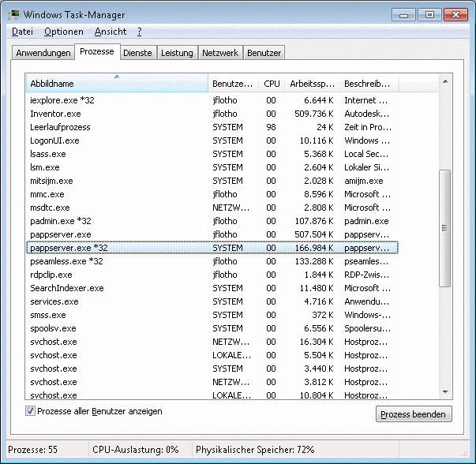Show the Benutzer tab
The image size is (476, 464).
[264, 53]
